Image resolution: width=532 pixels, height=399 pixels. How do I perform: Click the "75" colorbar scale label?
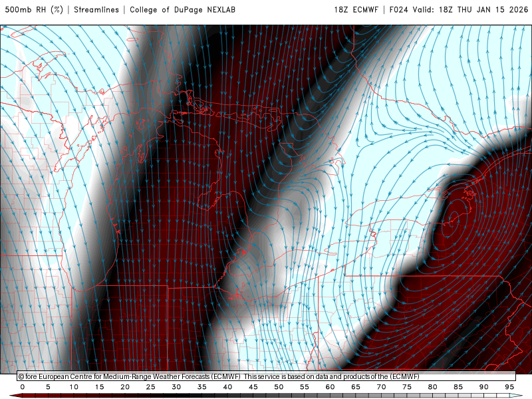point(407,387)
